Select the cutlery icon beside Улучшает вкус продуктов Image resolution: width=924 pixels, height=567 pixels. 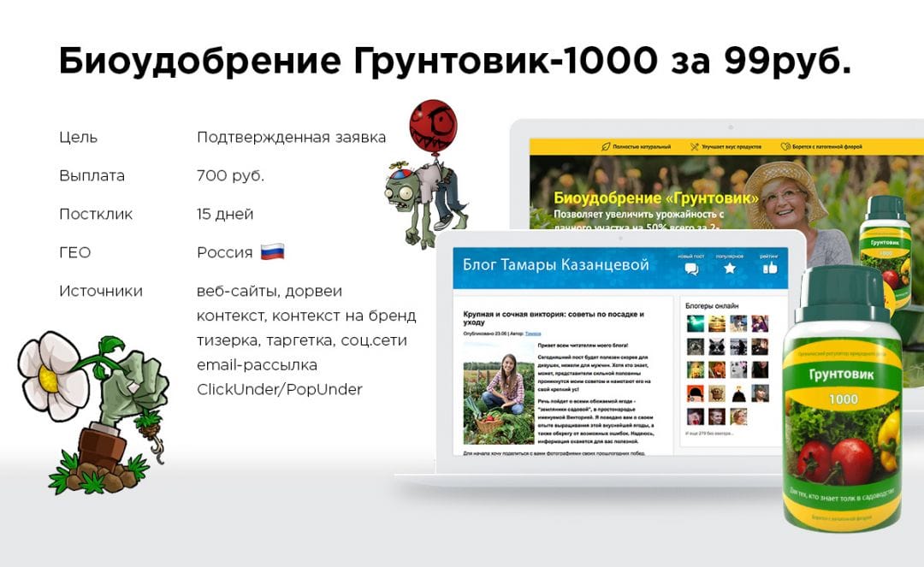pyautogui.click(x=694, y=145)
